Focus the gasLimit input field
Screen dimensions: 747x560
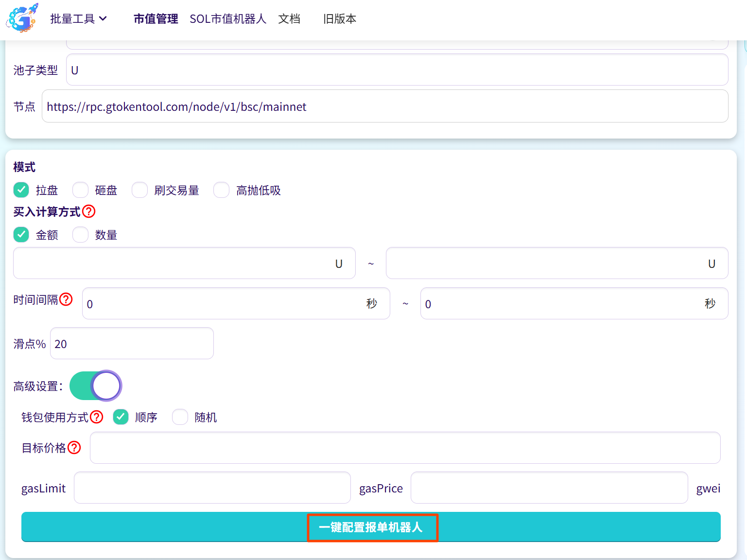(x=212, y=488)
